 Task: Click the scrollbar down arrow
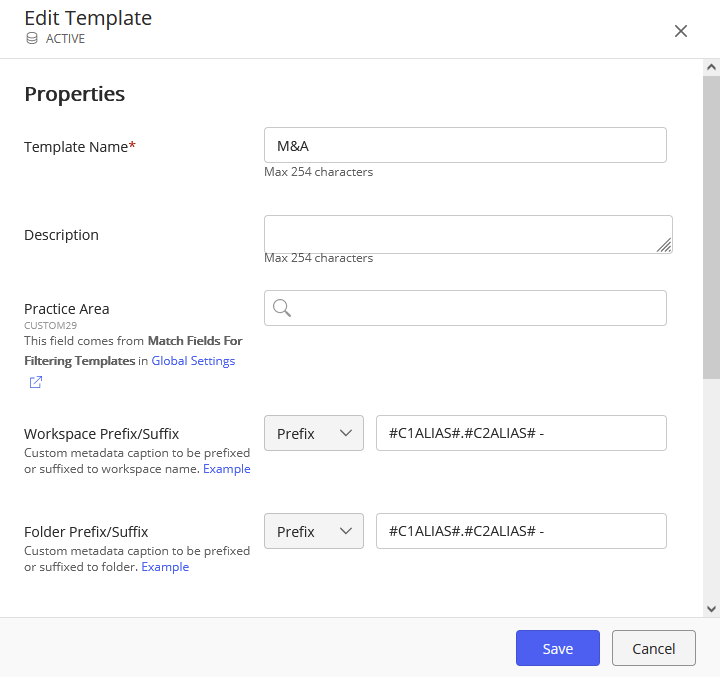tap(711, 608)
